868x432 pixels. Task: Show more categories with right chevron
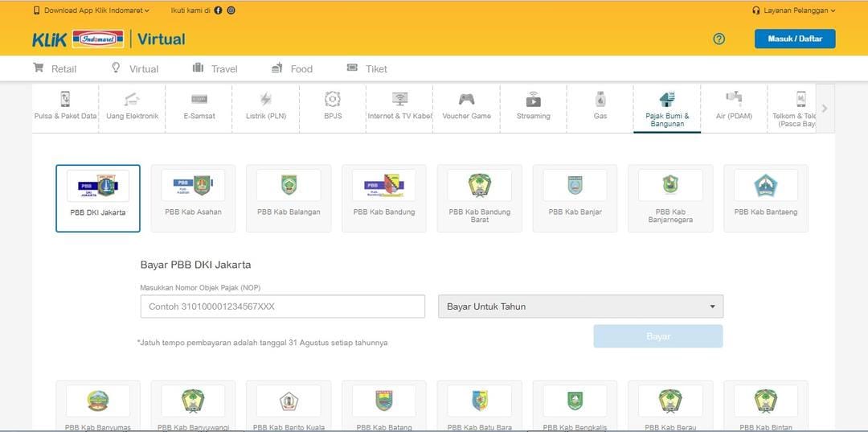[825, 109]
